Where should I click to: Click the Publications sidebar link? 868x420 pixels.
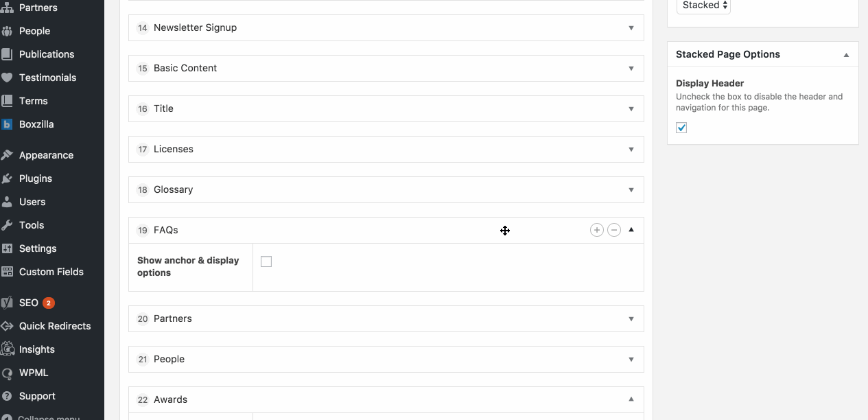[47, 54]
